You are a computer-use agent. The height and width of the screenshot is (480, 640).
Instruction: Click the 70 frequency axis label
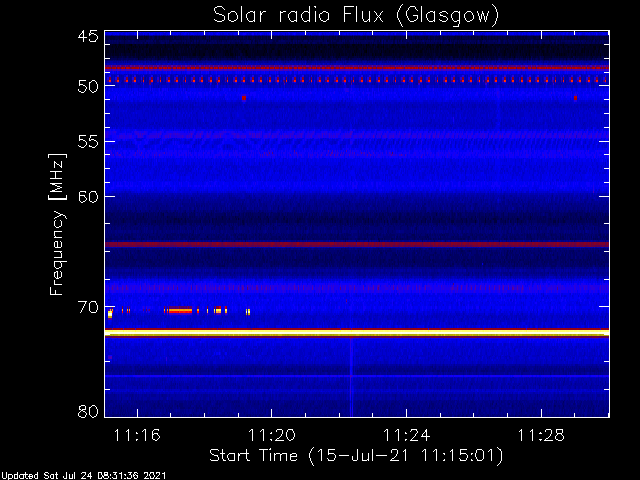[88, 307]
